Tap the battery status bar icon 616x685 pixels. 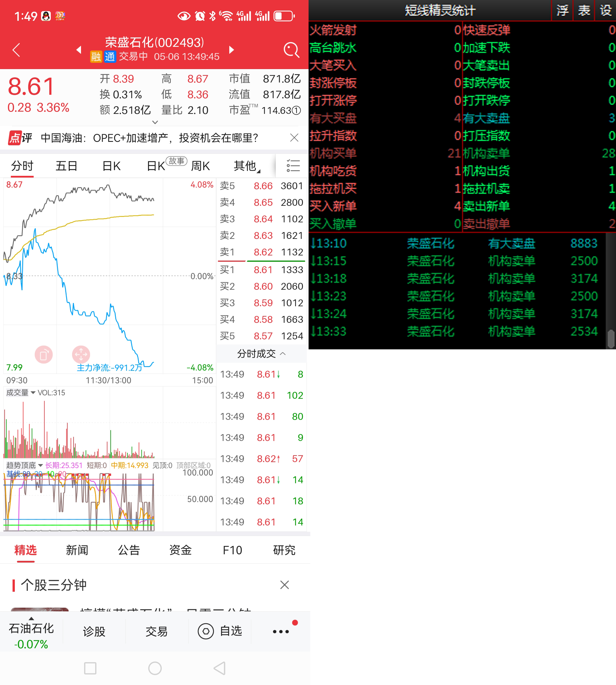point(284,16)
